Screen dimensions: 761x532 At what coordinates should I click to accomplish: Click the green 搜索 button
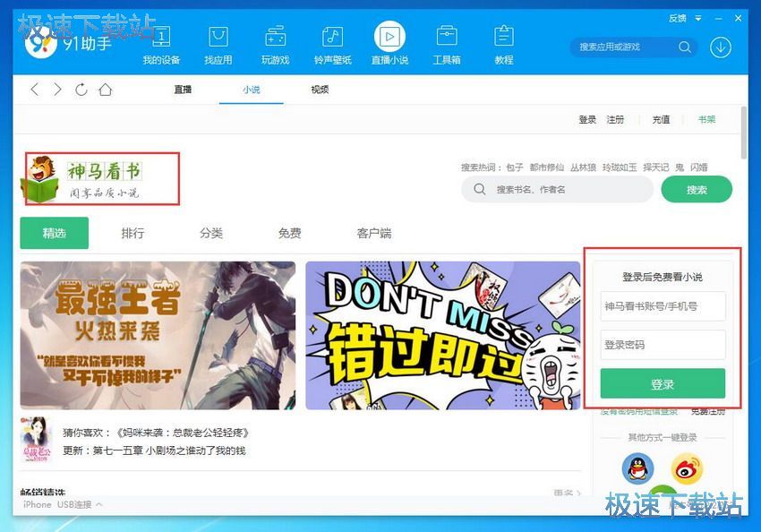[x=697, y=189]
